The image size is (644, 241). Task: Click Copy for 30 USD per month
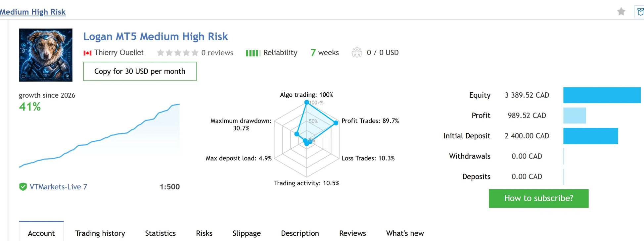pyautogui.click(x=140, y=71)
